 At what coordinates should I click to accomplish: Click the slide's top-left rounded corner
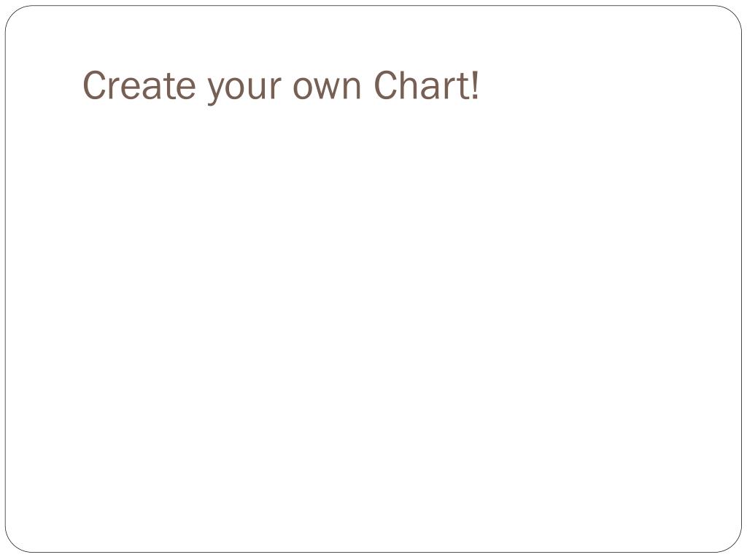(x=13, y=14)
